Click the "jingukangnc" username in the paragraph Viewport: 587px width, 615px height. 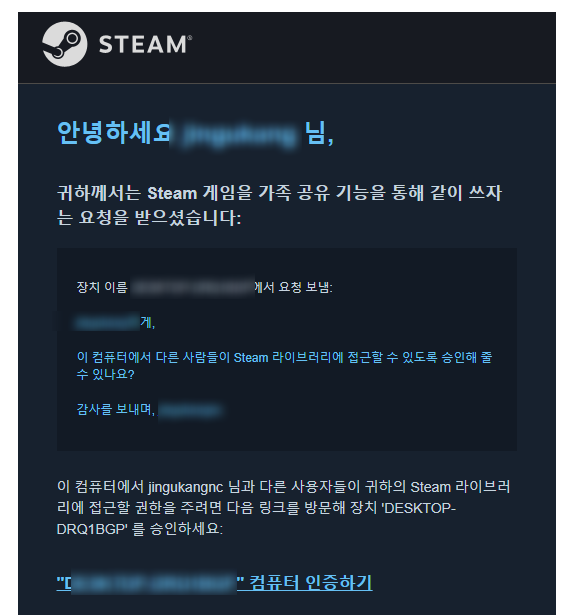pos(185,487)
